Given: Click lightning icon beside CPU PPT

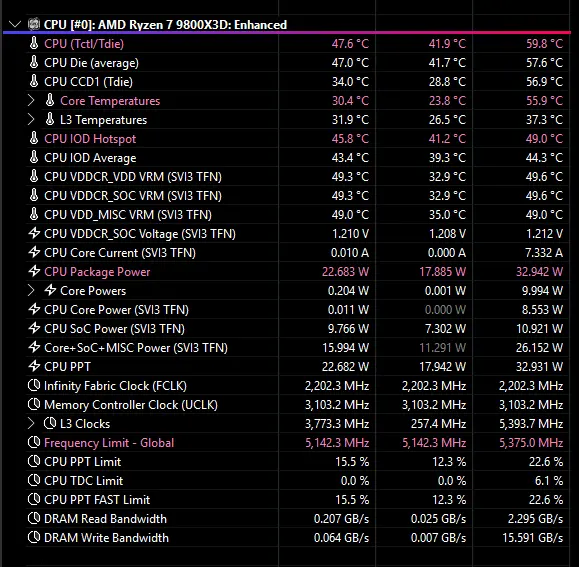Looking at the screenshot, I should point(34,366).
